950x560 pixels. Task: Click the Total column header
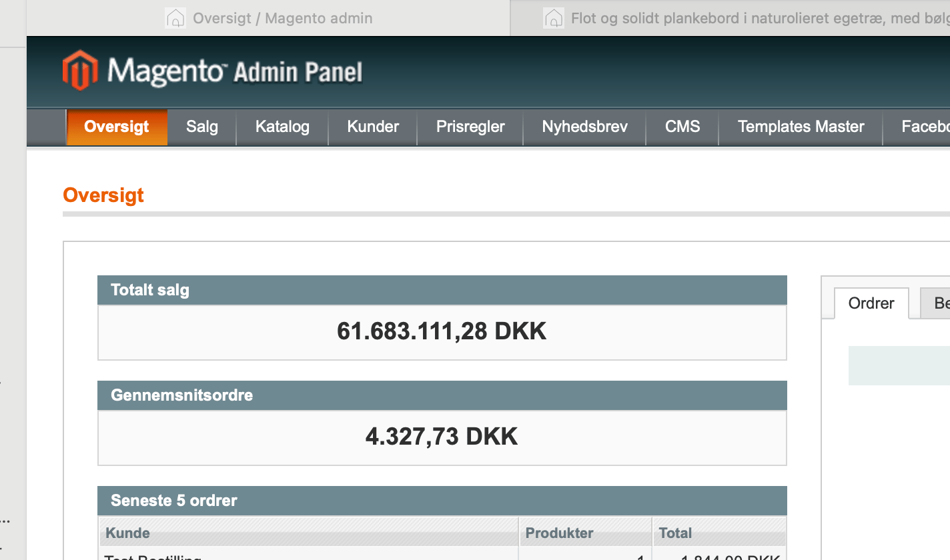pos(675,533)
